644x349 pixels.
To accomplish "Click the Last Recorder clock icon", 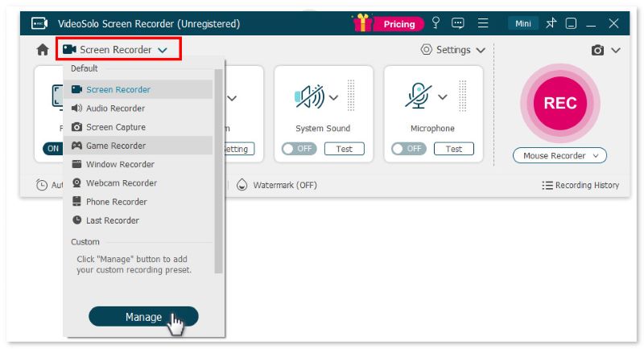I will point(76,220).
